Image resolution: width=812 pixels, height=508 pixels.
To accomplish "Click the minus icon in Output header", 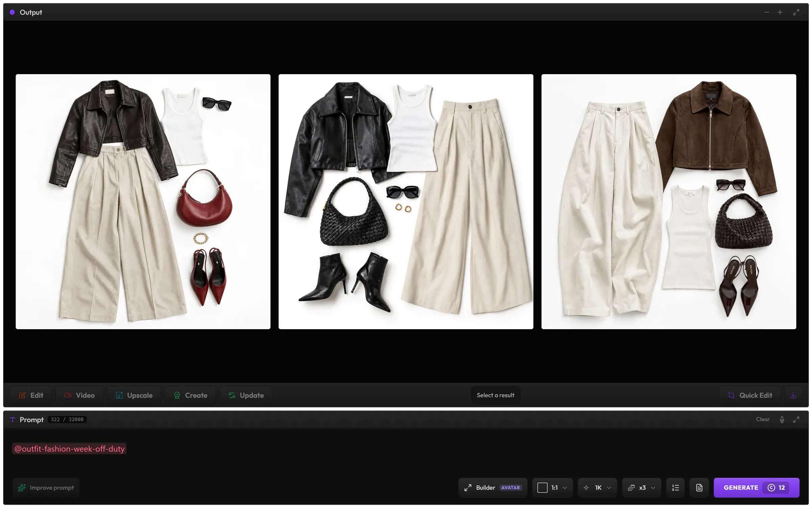I will 767,12.
